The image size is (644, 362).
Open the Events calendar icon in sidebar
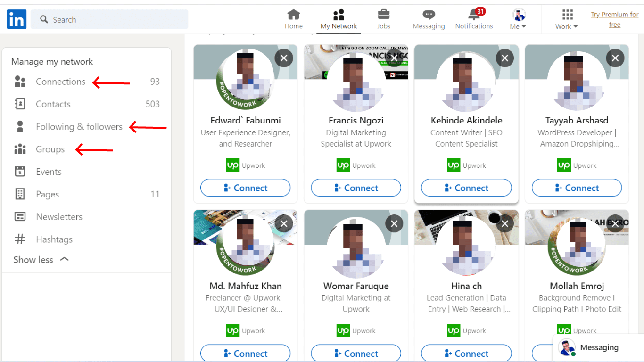20,172
